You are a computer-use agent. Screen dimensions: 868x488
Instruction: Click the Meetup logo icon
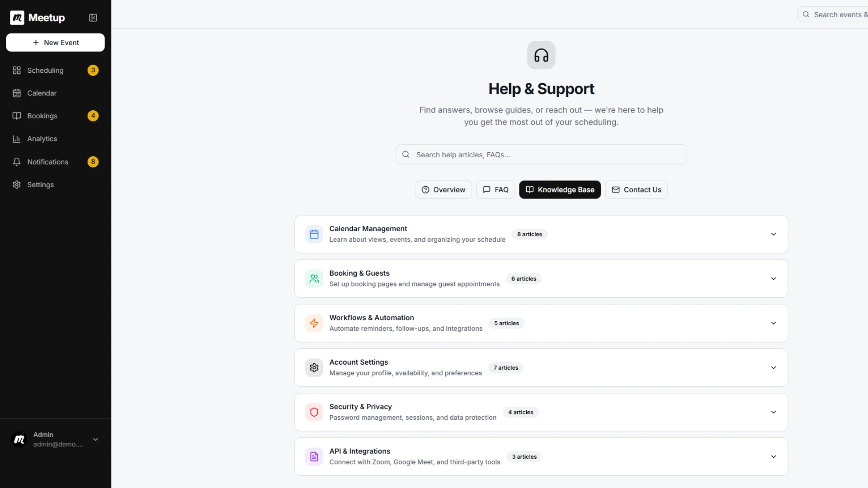pos(17,18)
